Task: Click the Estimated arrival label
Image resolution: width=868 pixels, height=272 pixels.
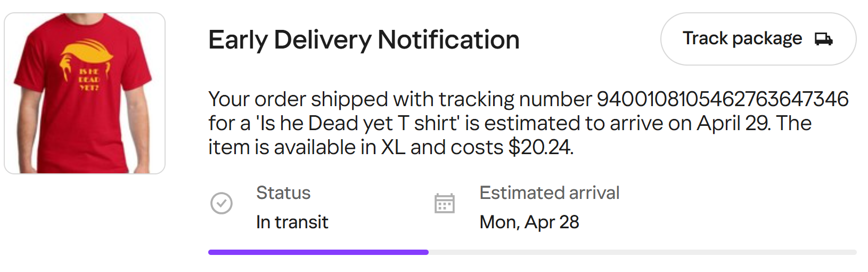Action: pyautogui.click(x=549, y=193)
